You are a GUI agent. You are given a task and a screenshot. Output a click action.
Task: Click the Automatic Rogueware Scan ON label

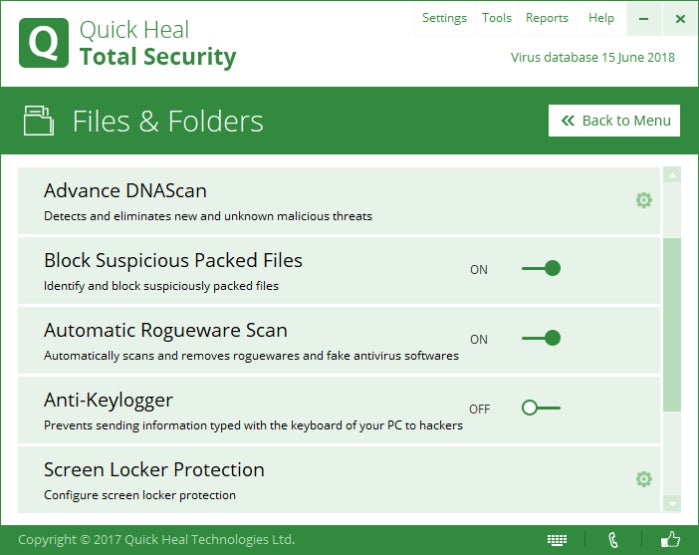479,339
